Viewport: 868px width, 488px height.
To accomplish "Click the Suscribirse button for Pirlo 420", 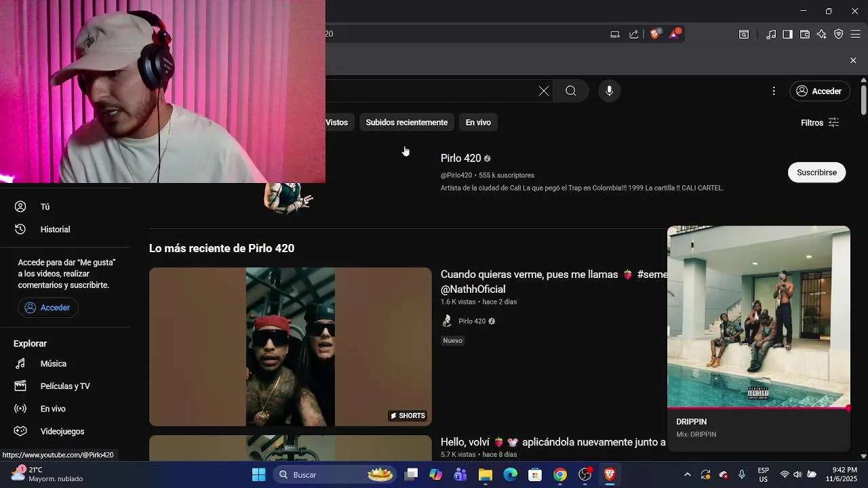I will pyautogui.click(x=816, y=172).
